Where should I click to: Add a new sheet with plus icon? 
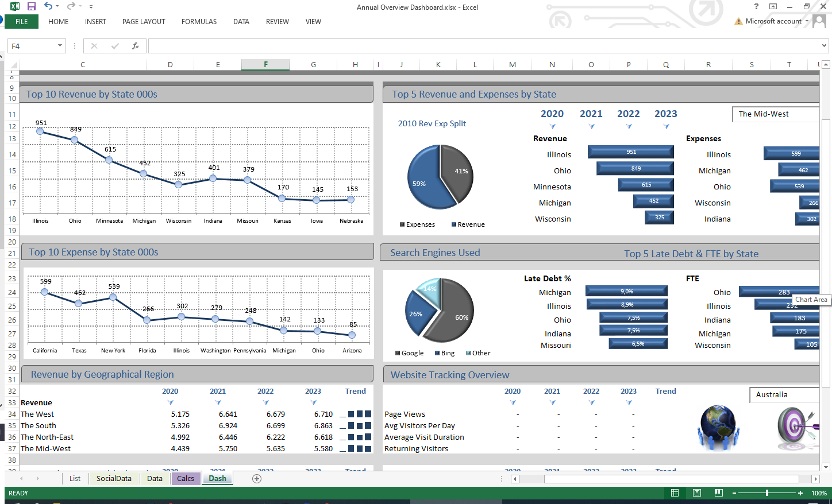point(257,479)
